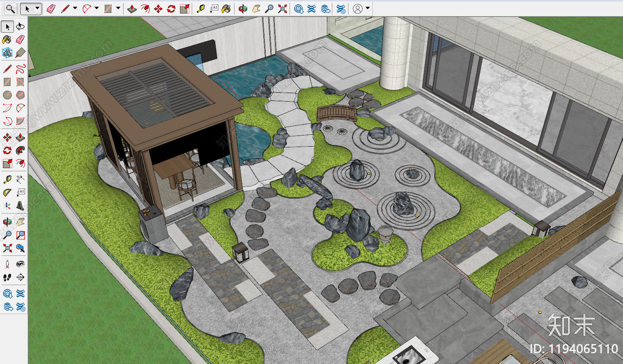623x364 pixels.
Task: Select the Scale tool in the vertical tool set
Action: pyautogui.click(x=7, y=164)
